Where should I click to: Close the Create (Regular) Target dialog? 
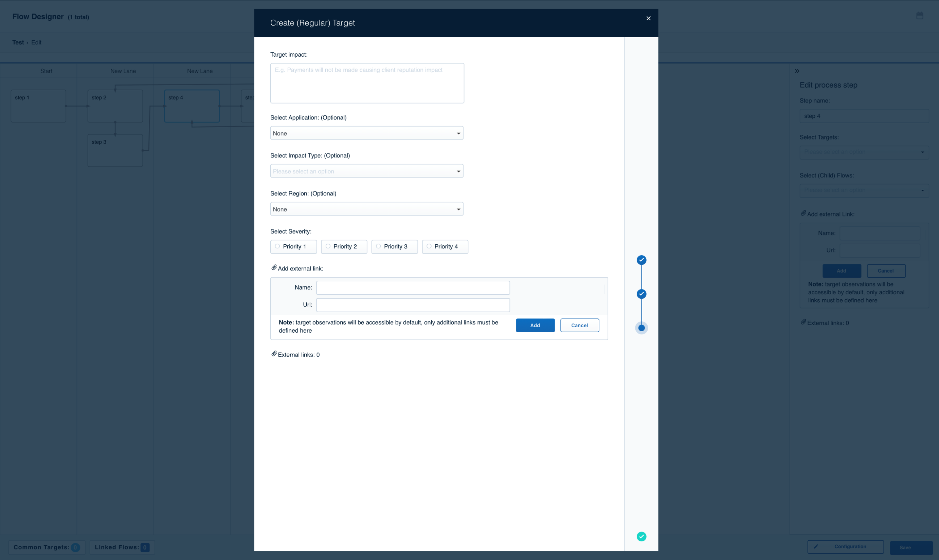648,18
